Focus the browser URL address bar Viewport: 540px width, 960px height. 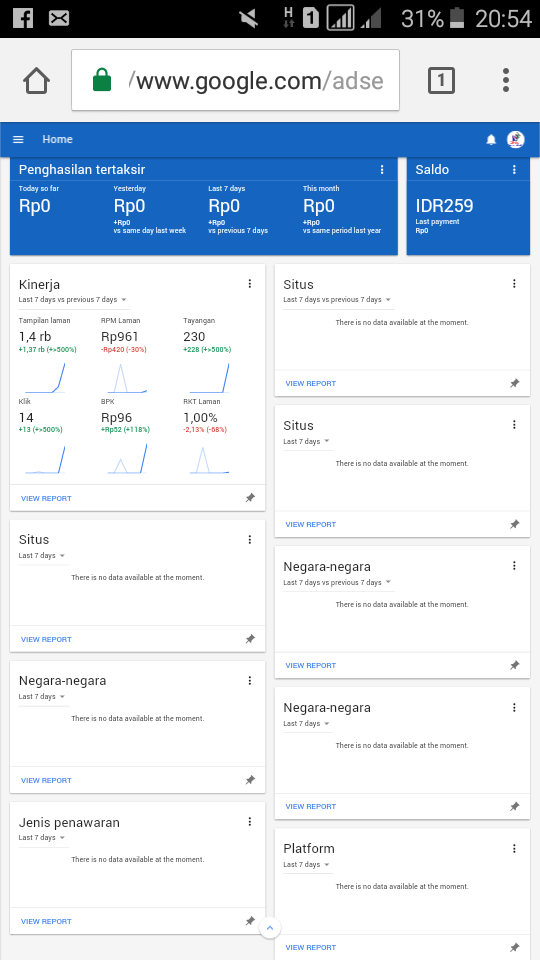click(x=235, y=80)
